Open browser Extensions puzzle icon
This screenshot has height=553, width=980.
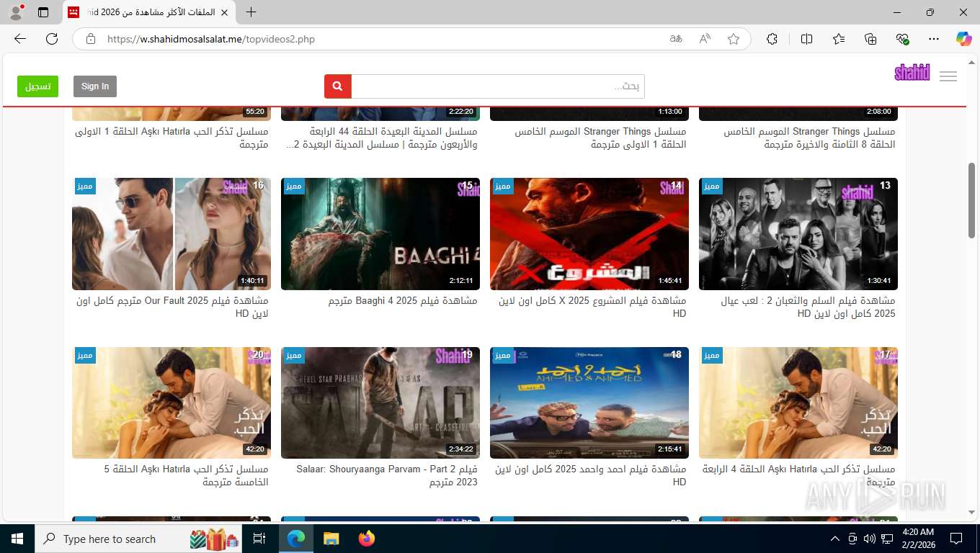pyautogui.click(x=772, y=39)
